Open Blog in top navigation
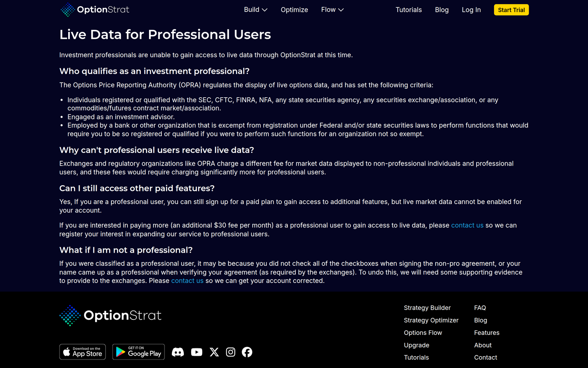 tap(442, 10)
